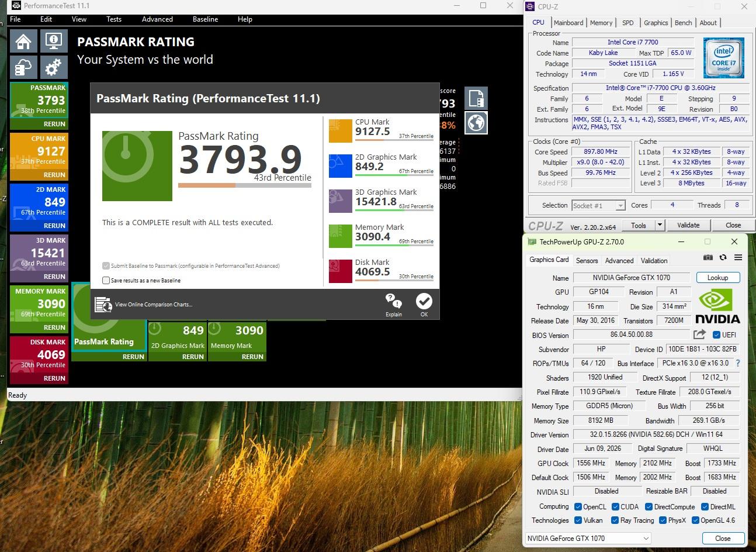This screenshot has height=552, width=756.
Task: Click the Disk Mark percentile bar in the dialog
Action: [394, 280]
